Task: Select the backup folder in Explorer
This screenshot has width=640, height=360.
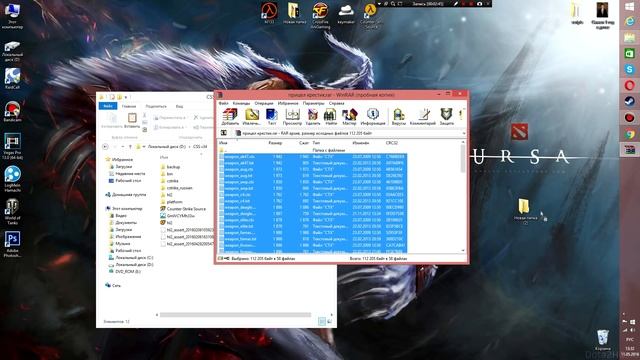Action: point(170,167)
